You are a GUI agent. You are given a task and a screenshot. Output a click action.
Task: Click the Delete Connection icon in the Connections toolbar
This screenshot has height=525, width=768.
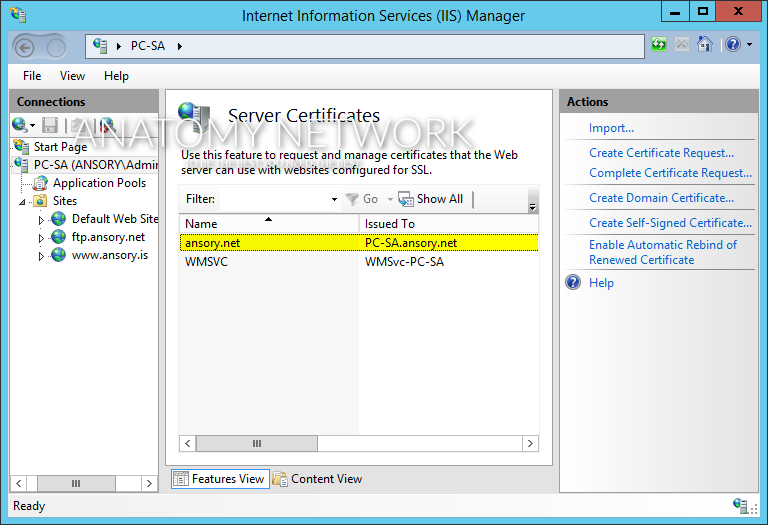pyautogui.click(x=107, y=125)
